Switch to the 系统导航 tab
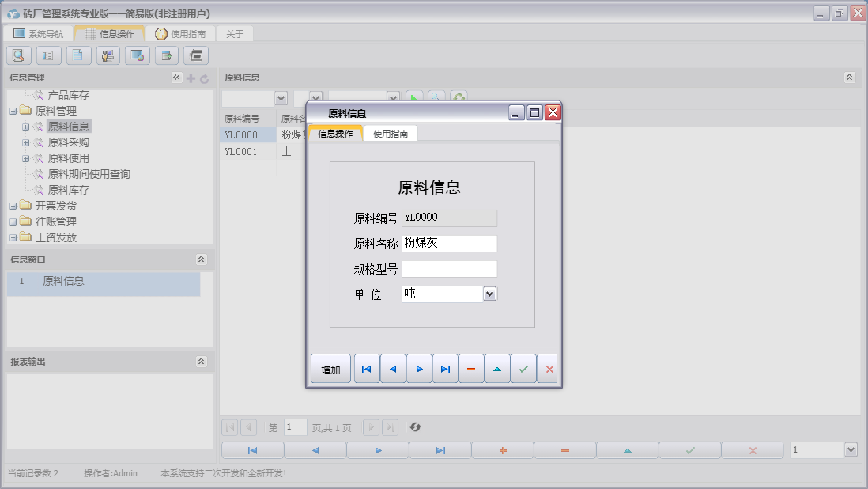This screenshot has height=489, width=868. point(39,34)
